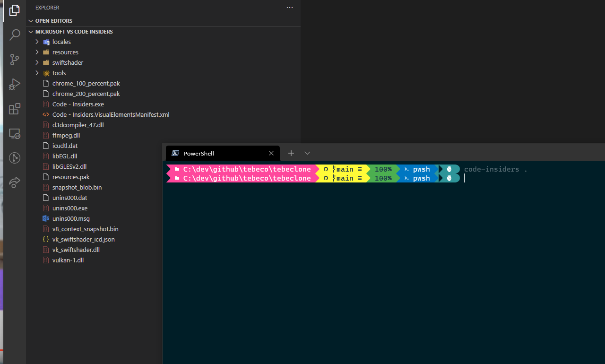The image size is (605, 364).
Task: Collapse the Microsoft VS Code Insiders section
Action: (x=31, y=31)
